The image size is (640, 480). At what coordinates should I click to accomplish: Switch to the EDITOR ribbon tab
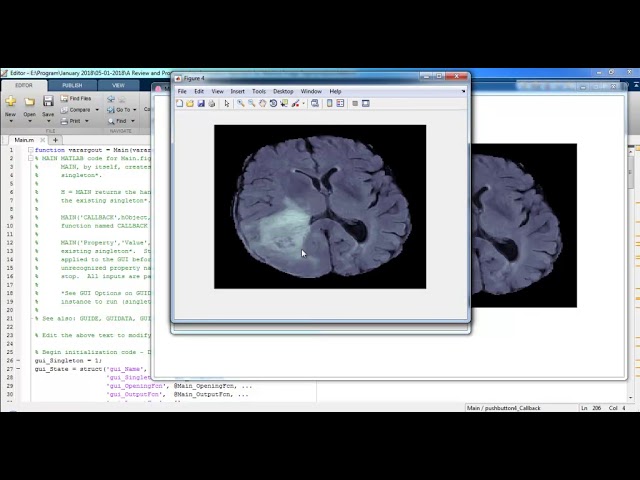pos(24,85)
